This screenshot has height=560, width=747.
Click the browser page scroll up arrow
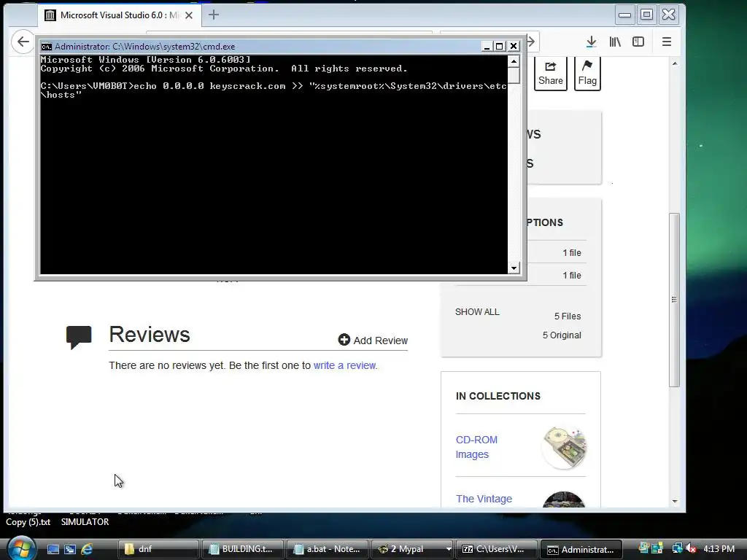click(675, 63)
